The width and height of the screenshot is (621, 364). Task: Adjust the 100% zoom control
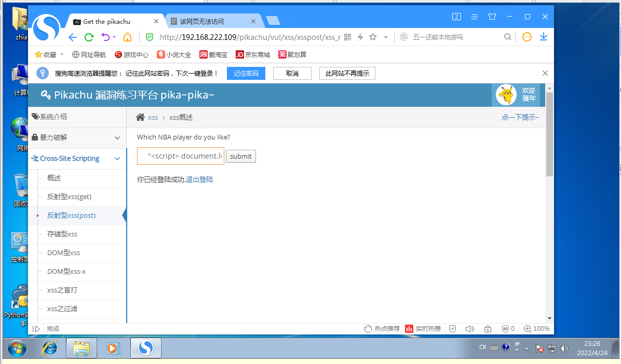coord(537,328)
